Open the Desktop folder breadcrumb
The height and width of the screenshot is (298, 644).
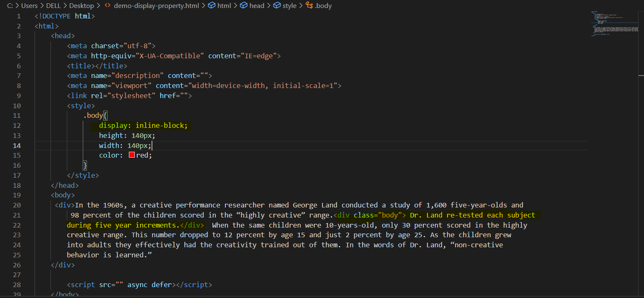[x=82, y=6]
